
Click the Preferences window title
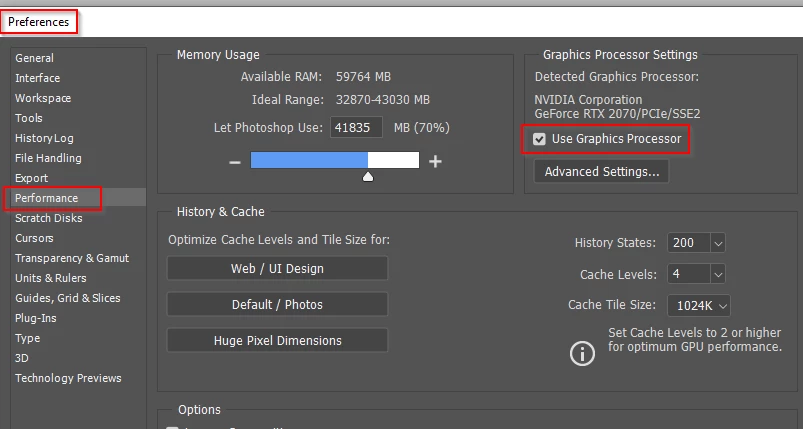(38, 22)
